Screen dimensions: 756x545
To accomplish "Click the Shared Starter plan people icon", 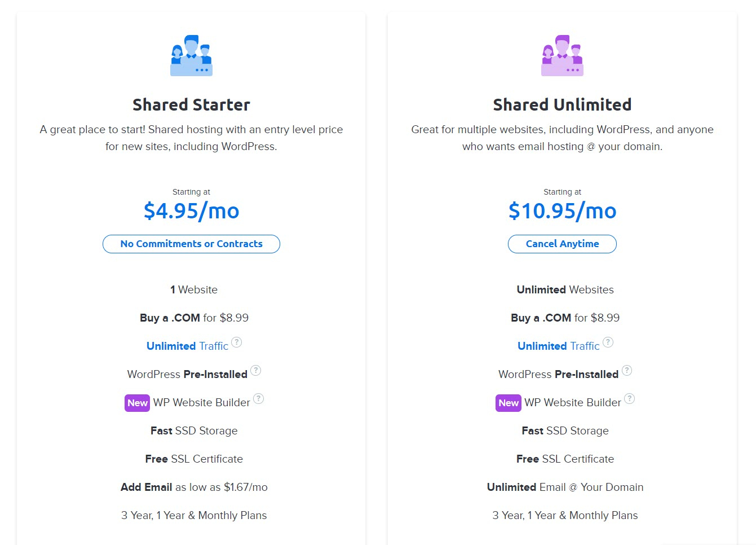I will [191, 55].
